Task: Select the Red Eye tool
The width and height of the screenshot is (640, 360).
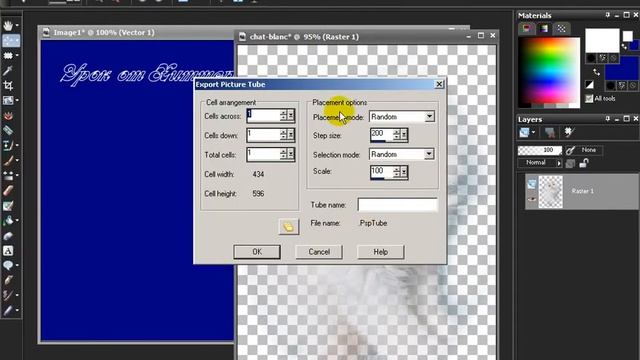Action: 8,116
